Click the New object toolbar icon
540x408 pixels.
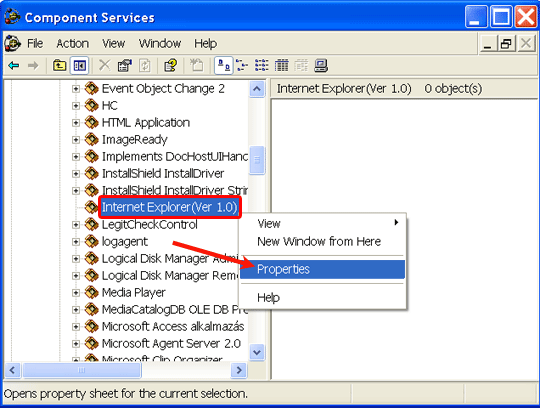196,65
